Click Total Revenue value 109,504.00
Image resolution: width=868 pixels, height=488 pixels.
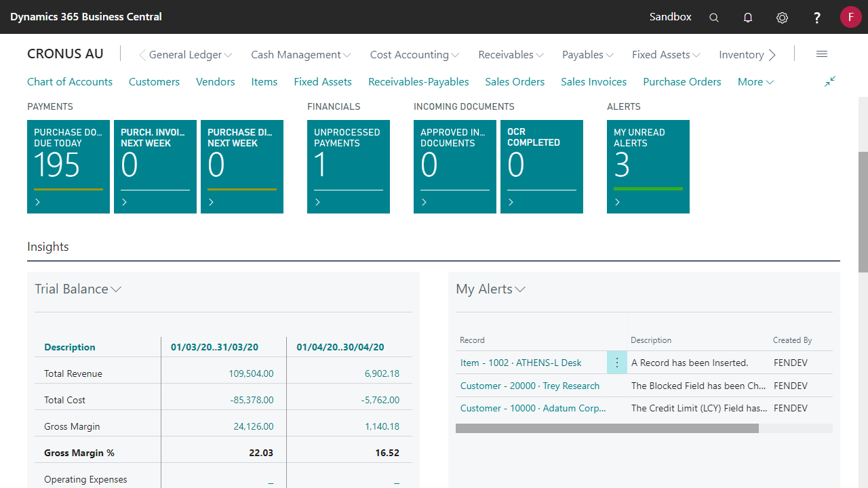[x=252, y=373]
